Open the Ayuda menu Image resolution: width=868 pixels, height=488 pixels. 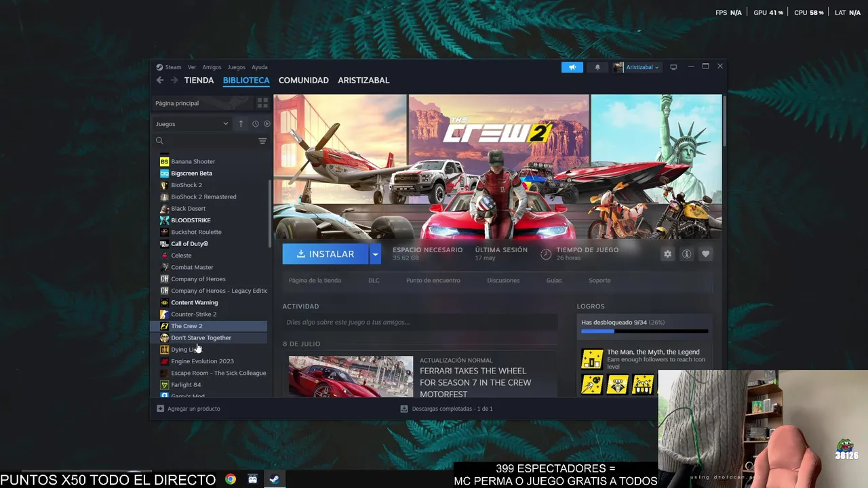tap(260, 67)
